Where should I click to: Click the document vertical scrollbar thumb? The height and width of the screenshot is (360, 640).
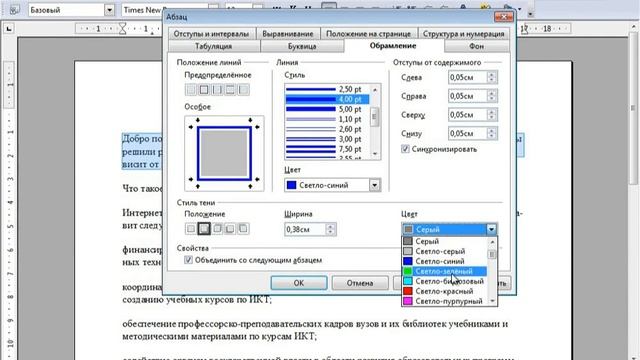(634, 109)
